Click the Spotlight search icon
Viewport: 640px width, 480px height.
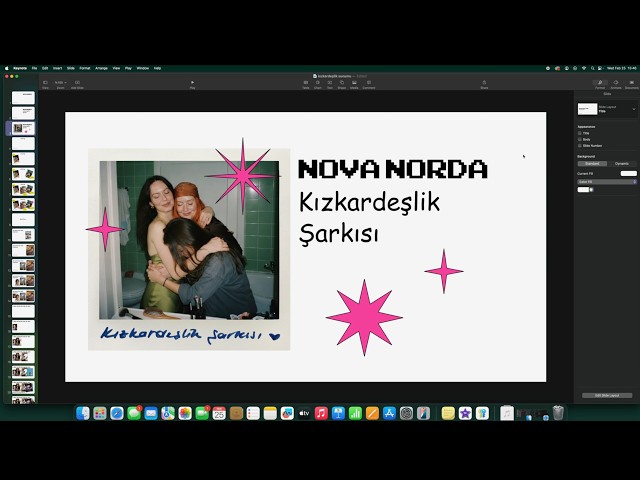[593, 68]
